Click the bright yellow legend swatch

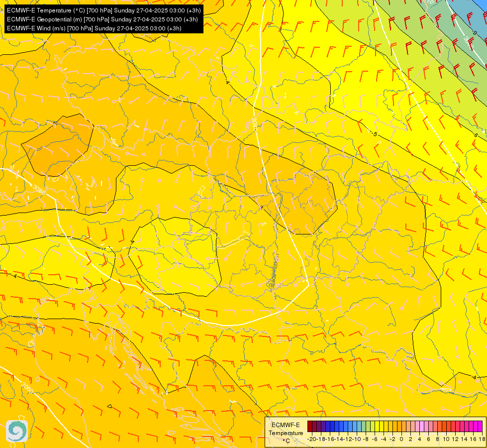377,426
